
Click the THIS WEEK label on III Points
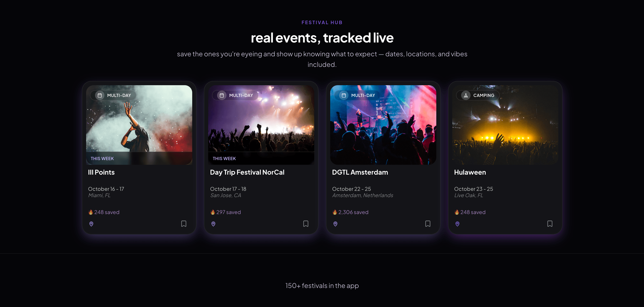click(102, 158)
